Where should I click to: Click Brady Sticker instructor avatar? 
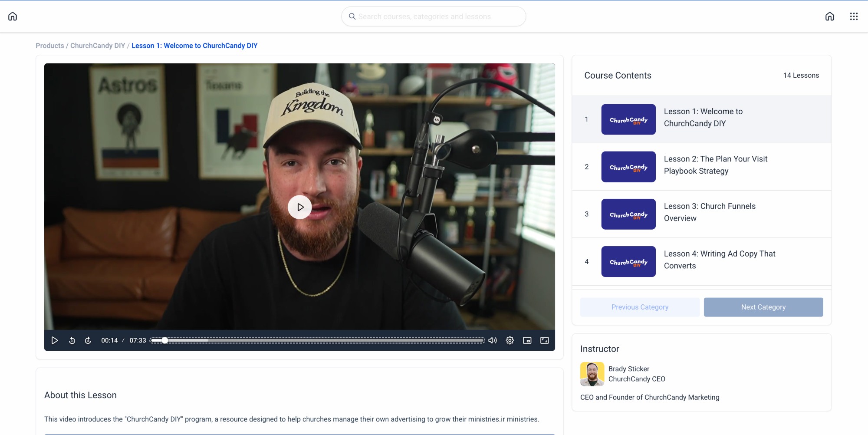592,374
